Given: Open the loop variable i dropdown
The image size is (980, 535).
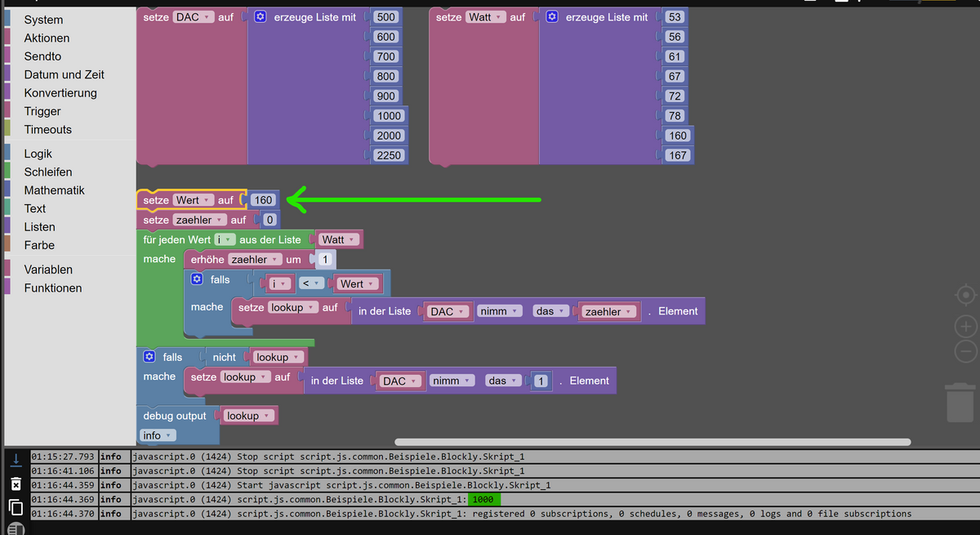Looking at the screenshot, I should 225,239.
